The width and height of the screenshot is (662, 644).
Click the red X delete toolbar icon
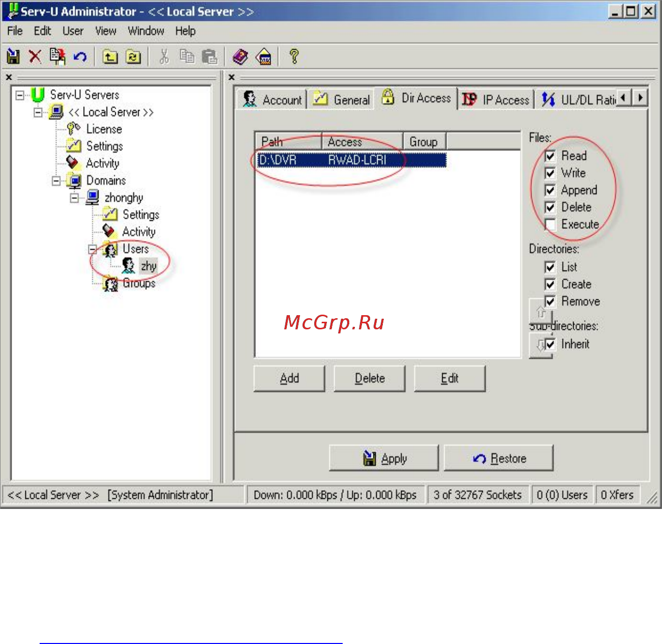35,56
